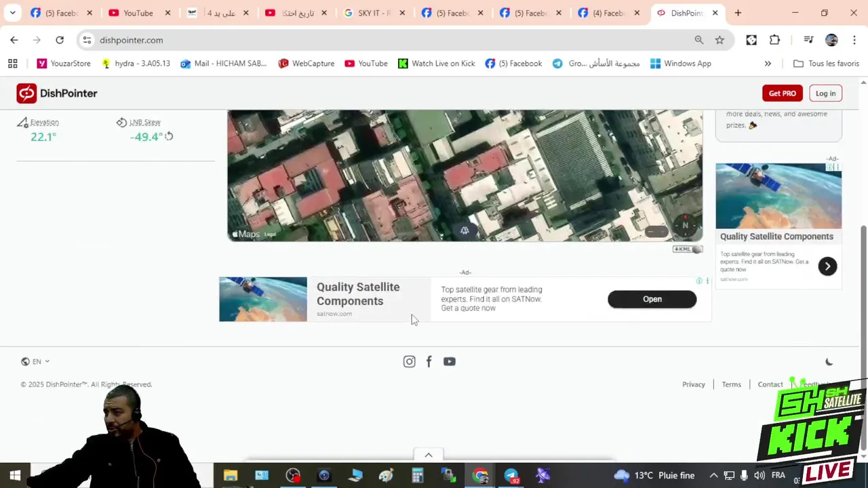The height and width of the screenshot is (488, 868).
Task: Open Watch Live on Kick bookmark
Action: point(436,64)
